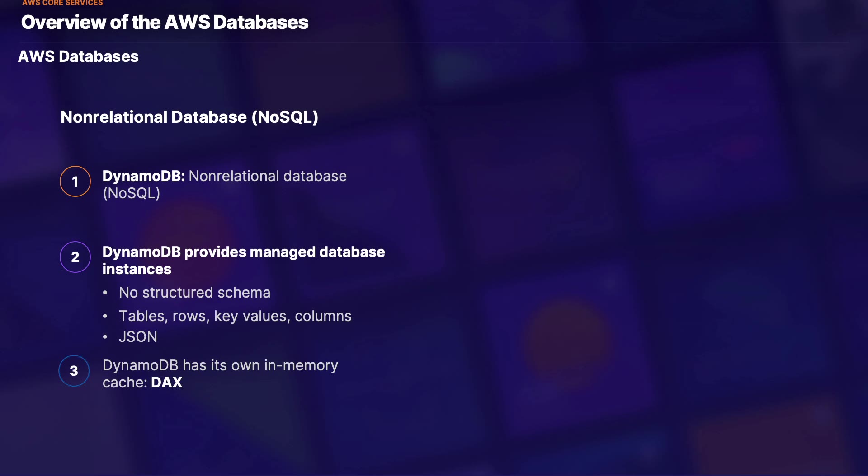Viewport: 868px width, 476px height.
Task: Click the bold 'DynamoDB:' label
Action: 143,176
